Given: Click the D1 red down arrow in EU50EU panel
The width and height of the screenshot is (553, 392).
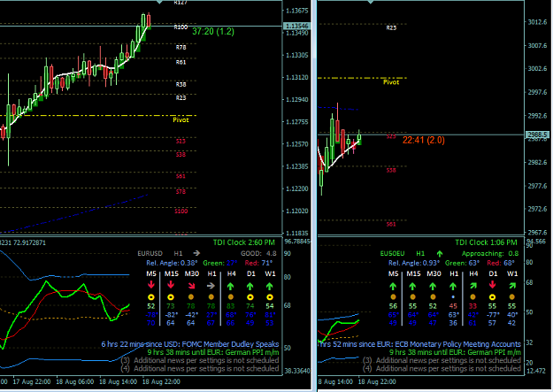Looking at the screenshot, I should pos(493,285).
